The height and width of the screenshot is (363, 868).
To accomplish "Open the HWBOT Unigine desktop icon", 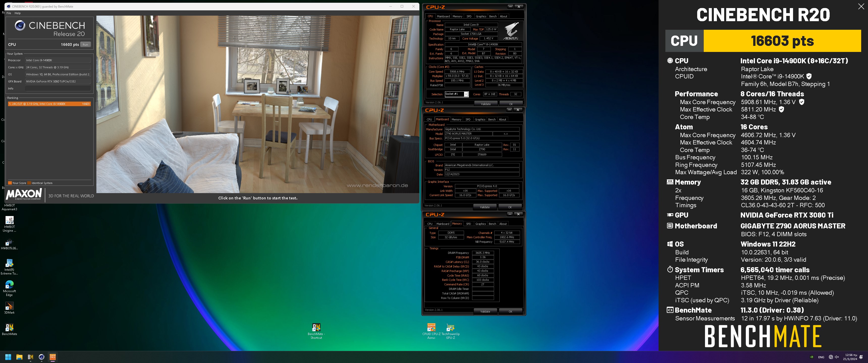I will click(x=9, y=224).
